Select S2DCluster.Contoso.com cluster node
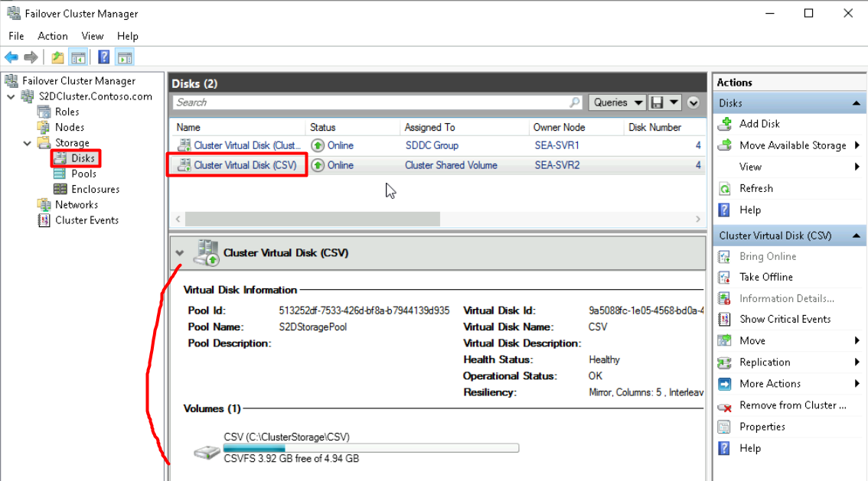868x481 pixels. click(95, 96)
